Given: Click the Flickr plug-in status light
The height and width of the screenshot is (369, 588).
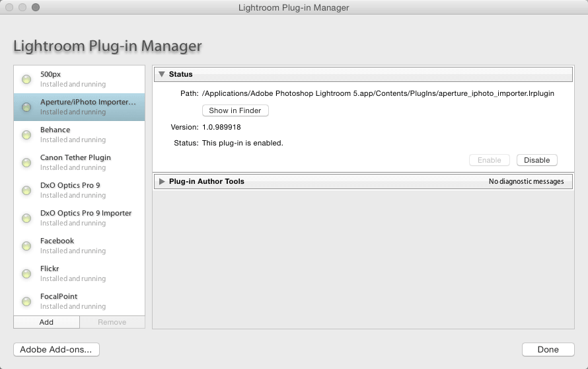Looking at the screenshot, I should pos(26,274).
